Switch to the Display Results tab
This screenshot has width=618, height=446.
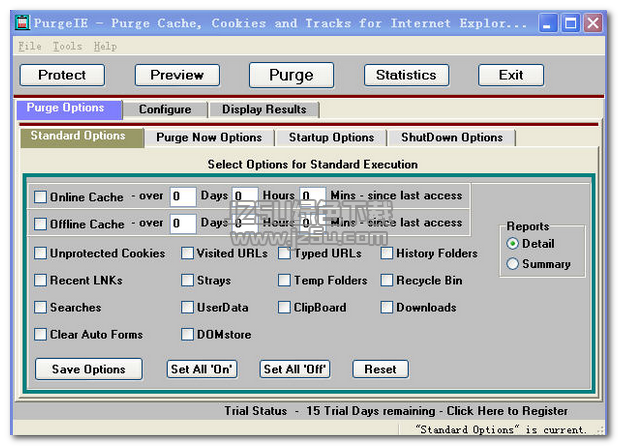coord(264,110)
